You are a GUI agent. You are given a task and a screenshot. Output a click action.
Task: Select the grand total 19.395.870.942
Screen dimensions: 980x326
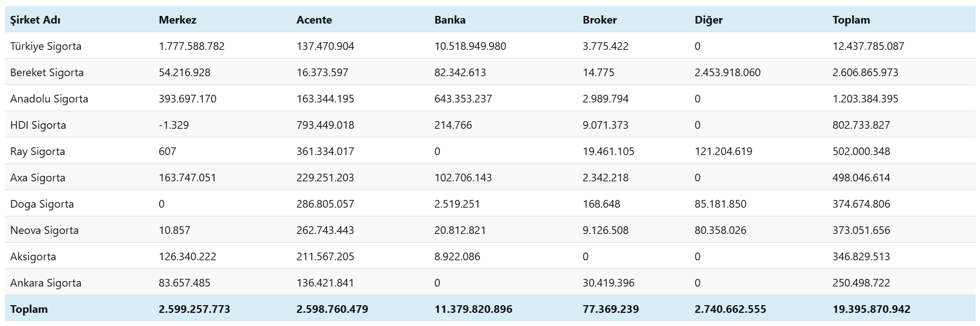(871, 309)
